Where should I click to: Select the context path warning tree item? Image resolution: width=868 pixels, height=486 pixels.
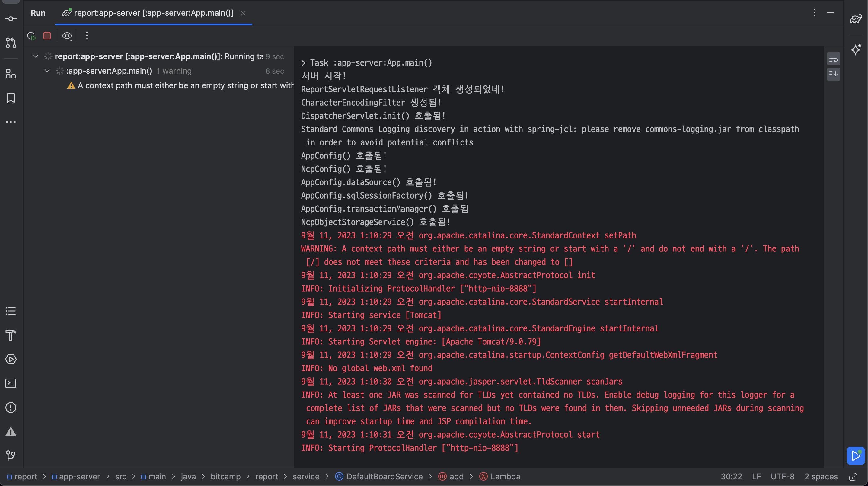point(180,85)
